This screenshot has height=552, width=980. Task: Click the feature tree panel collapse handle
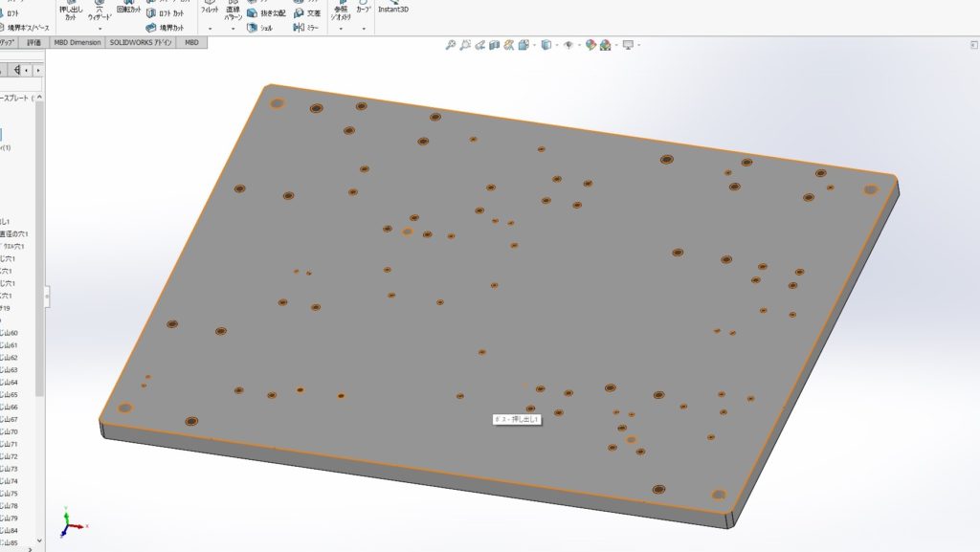(47, 298)
